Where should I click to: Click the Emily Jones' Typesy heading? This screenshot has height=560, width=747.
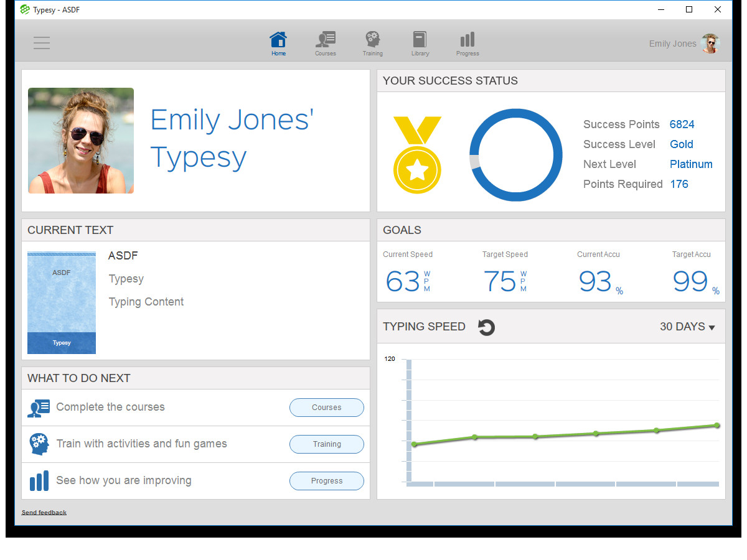tap(232, 139)
